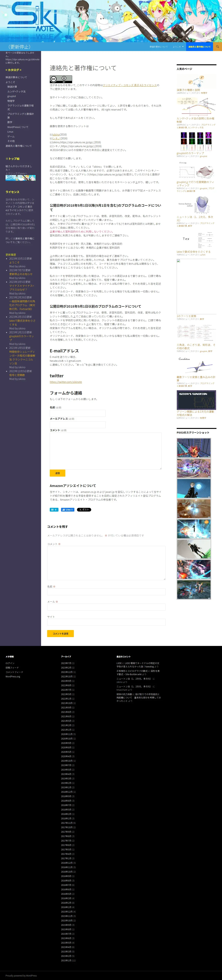Open gnuplotのカラーマップ thumbnail

click(x=196, y=142)
